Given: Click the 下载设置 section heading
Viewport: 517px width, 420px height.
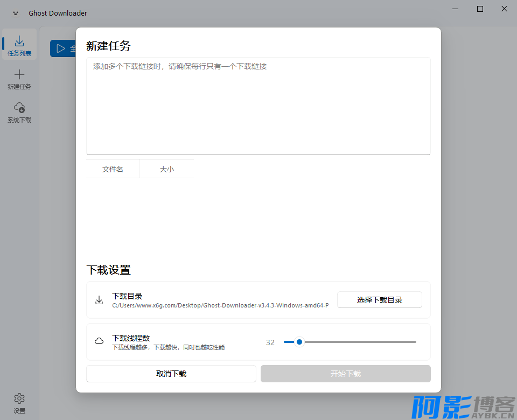Looking at the screenshot, I should [x=108, y=270].
